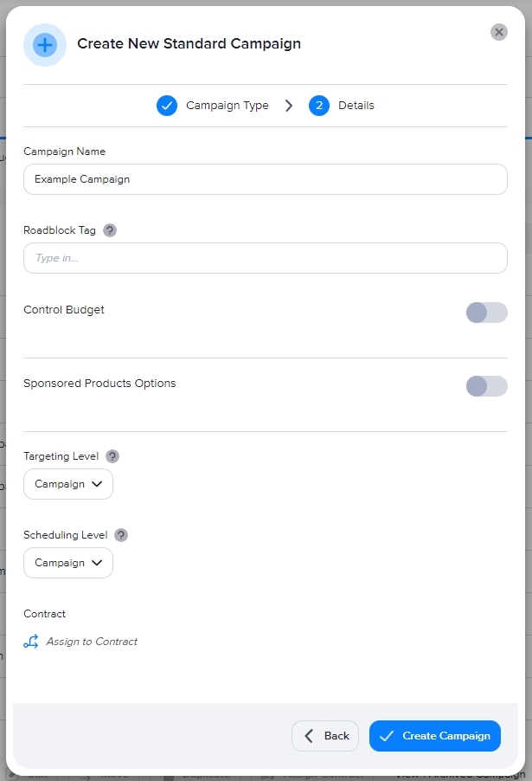This screenshot has width=532, height=781.
Task: Open the Scheduling Level dropdown
Action: pos(68,563)
